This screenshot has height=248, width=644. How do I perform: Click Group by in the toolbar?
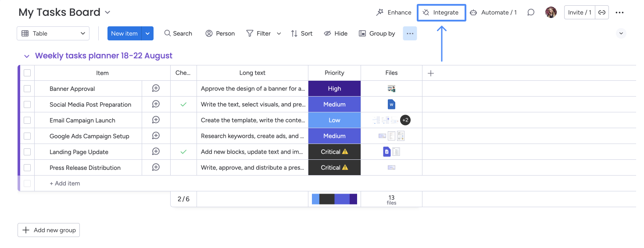click(x=377, y=33)
